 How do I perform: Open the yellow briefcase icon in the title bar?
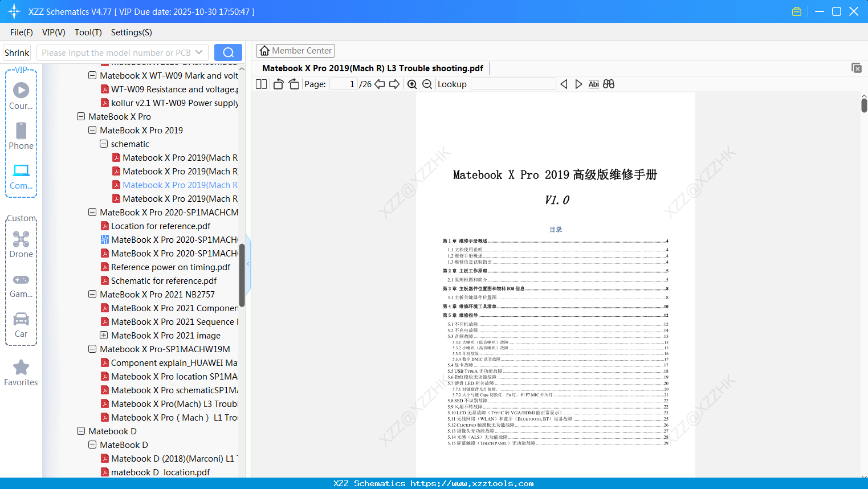[x=797, y=11]
